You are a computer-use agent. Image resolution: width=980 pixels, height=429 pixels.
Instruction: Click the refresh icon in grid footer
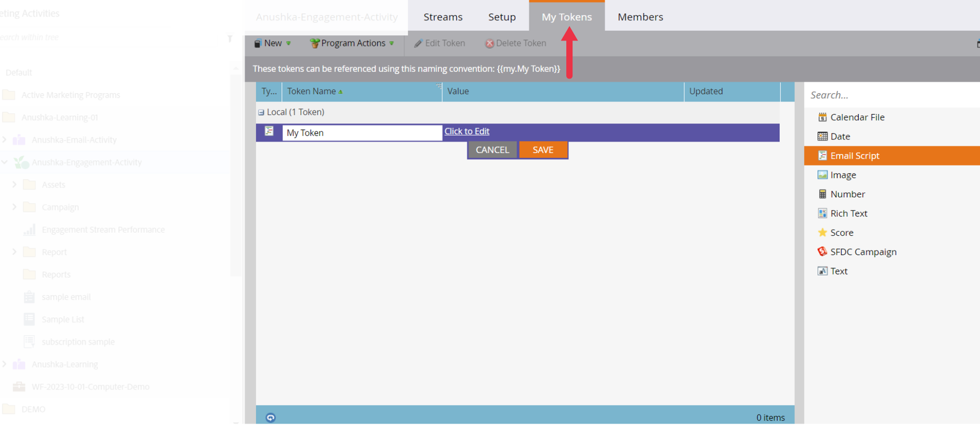click(x=270, y=417)
